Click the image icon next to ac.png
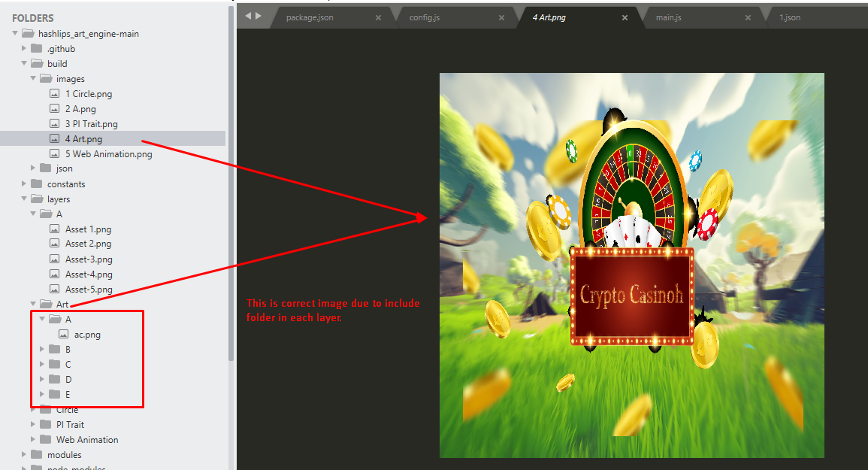This screenshot has height=470, width=868. (x=65, y=334)
